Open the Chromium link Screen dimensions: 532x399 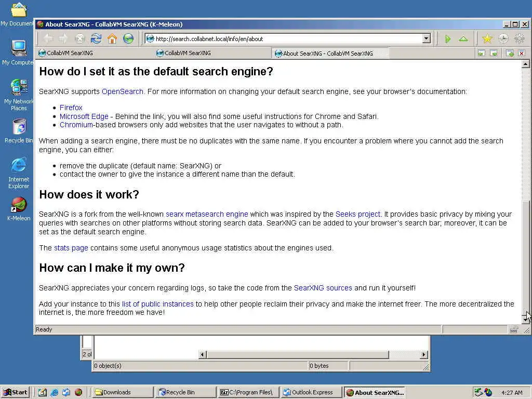point(76,125)
